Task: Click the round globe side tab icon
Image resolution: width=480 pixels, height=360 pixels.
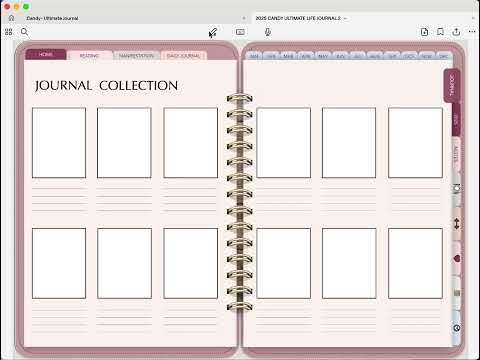Action: (x=457, y=328)
